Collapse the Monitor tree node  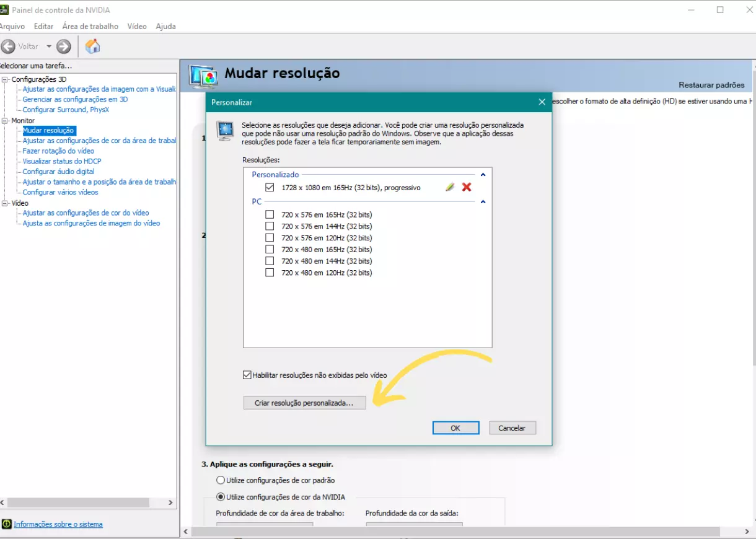click(x=6, y=120)
